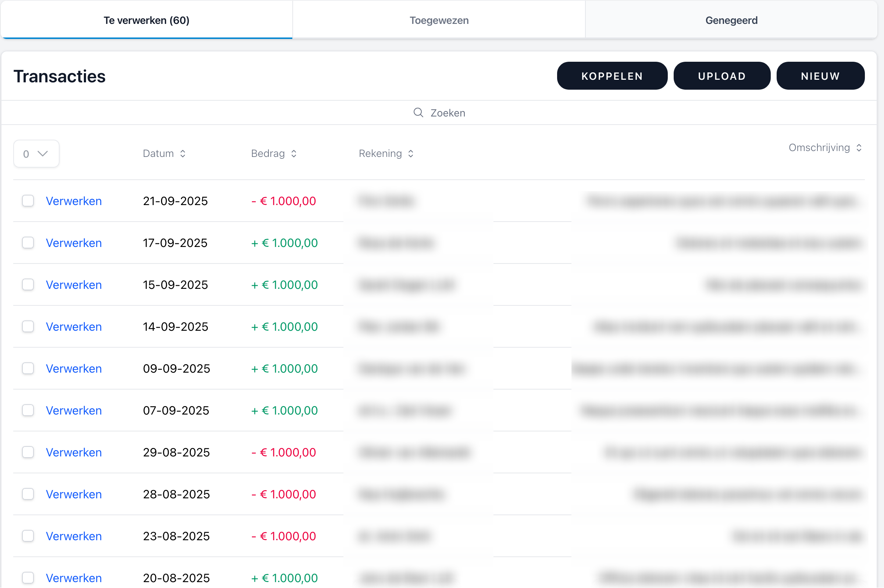Open the selection count dropdown
884x588 pixels.
tap(36, 154)
